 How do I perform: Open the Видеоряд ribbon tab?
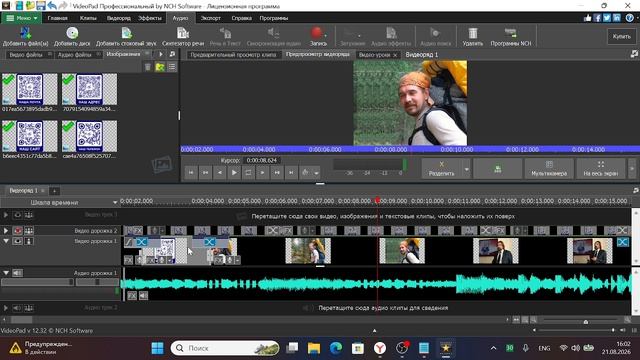[x=119, y=18]
